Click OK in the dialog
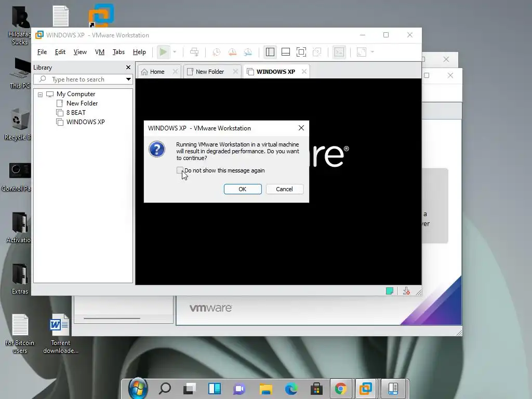The image size is (532, 399). coord(243,189)
